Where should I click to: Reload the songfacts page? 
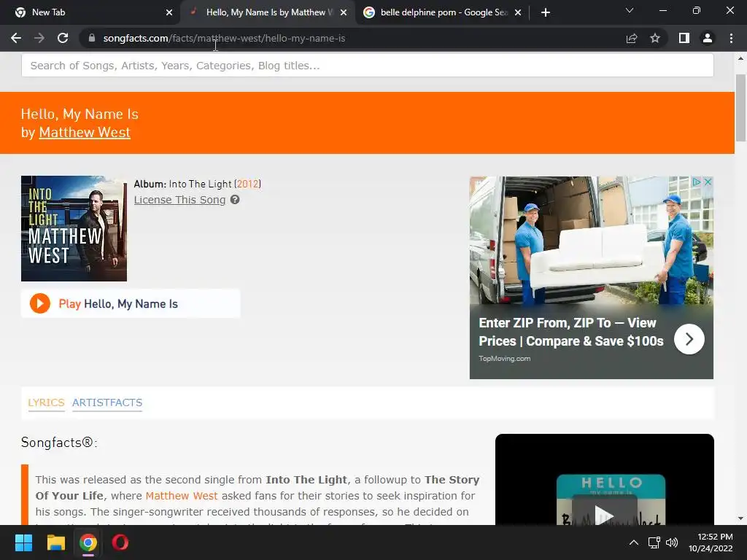pyautogui.click(x=63, y=38)
